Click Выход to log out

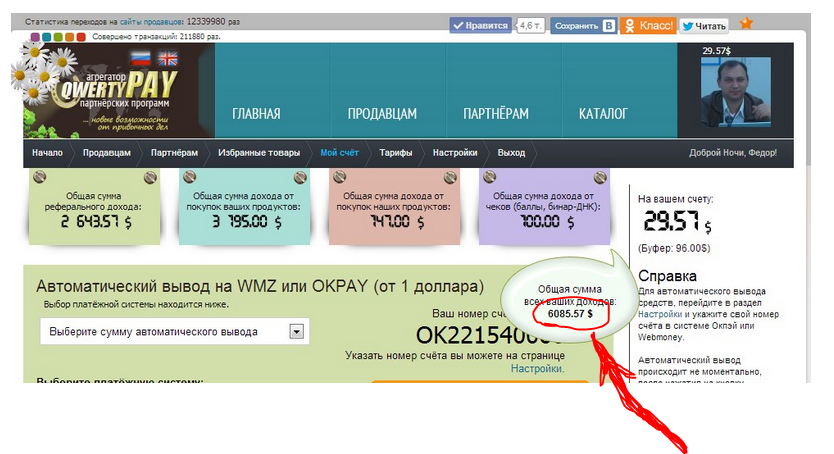pos(511,153)
